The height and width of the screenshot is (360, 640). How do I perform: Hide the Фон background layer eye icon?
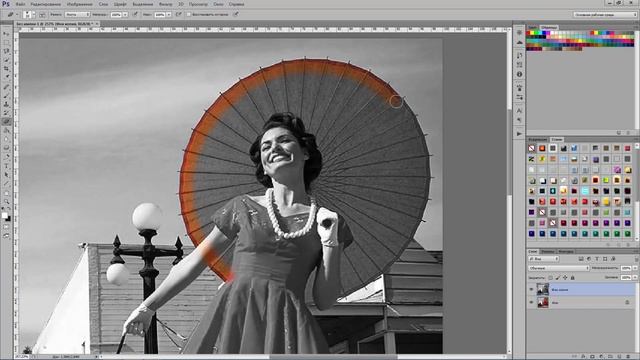click(x=531, y=302)
